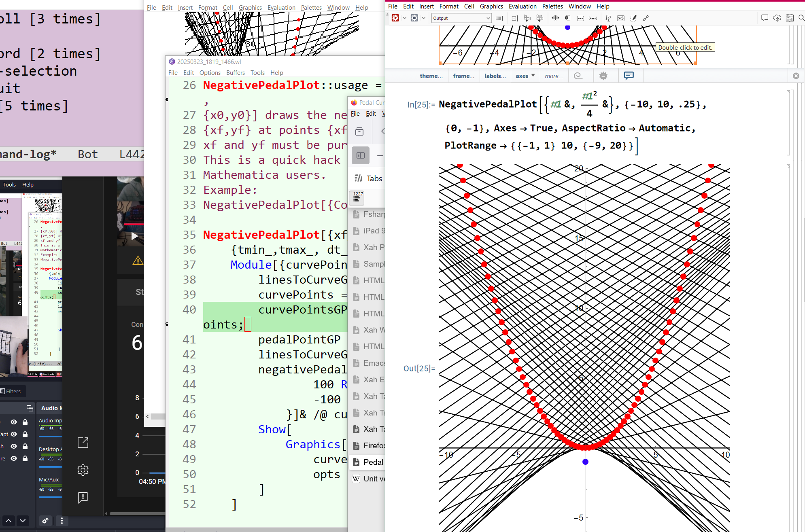
Task: Open the Evaluation menu in the right-hand notebook window
Action: point(523,6)
